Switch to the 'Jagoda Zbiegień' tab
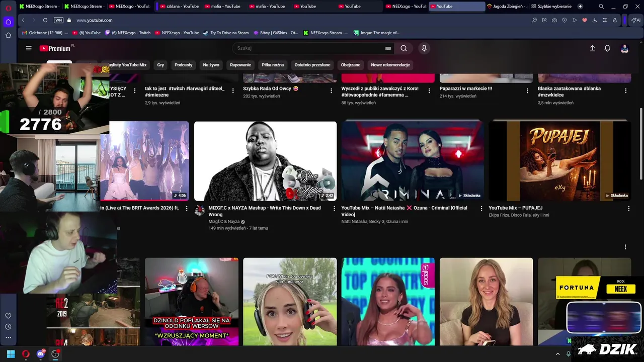 pos(507,7)
